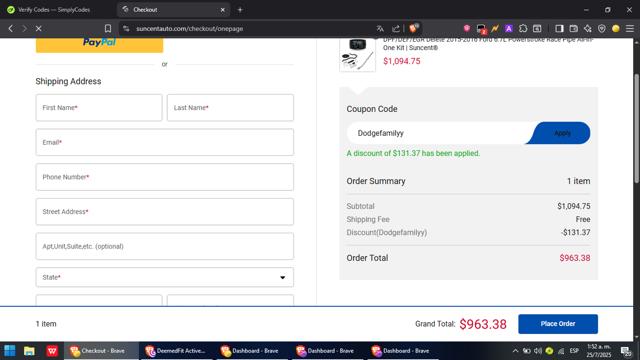Screen dimensions: 640x360
Task: Click the address bar URL suncentauto.com
Action: 189,29
